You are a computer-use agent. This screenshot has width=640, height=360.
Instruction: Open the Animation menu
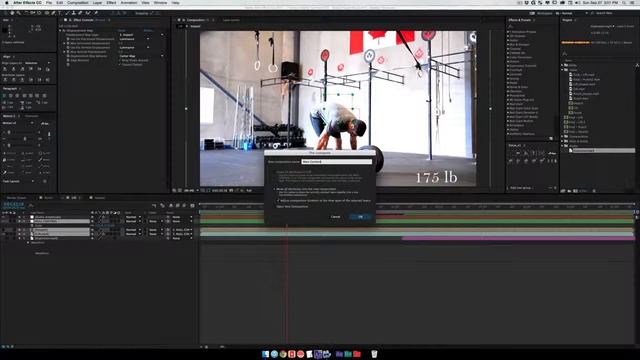tap(129, 2)
